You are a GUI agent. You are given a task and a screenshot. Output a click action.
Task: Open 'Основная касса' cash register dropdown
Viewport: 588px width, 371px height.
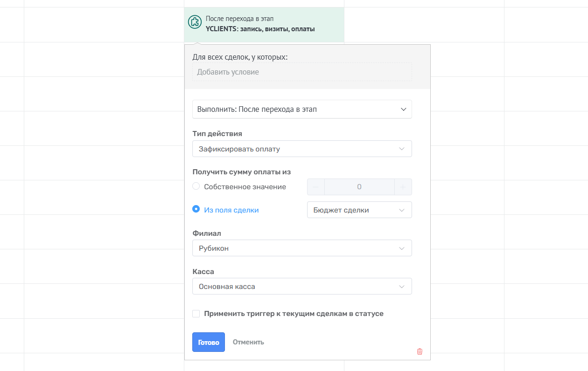(x=302, y=286)
